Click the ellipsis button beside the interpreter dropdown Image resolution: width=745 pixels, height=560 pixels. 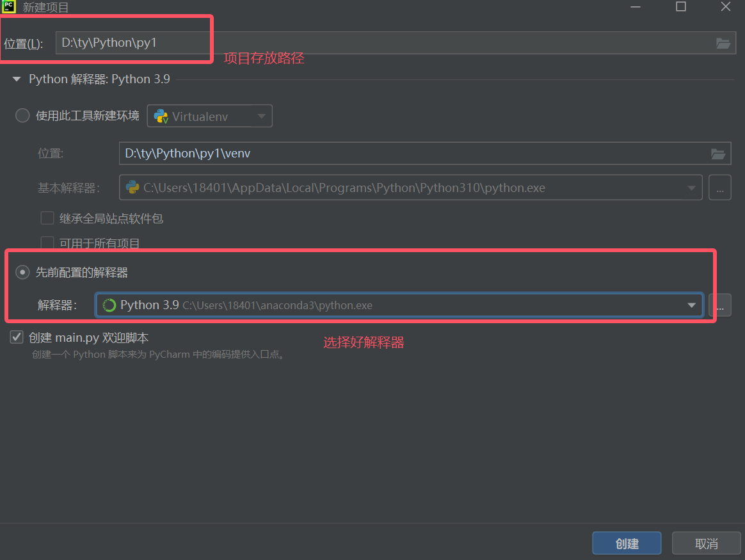tap(719, 305)
